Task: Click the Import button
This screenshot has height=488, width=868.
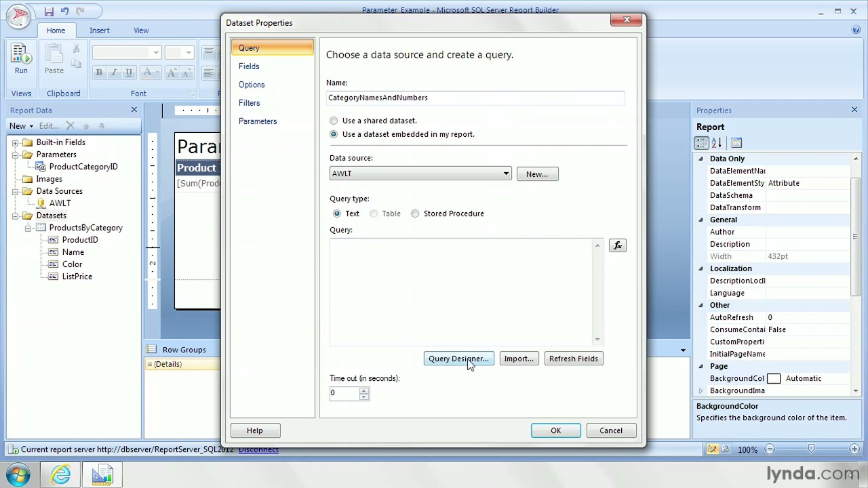Action: tap(519, 359)
